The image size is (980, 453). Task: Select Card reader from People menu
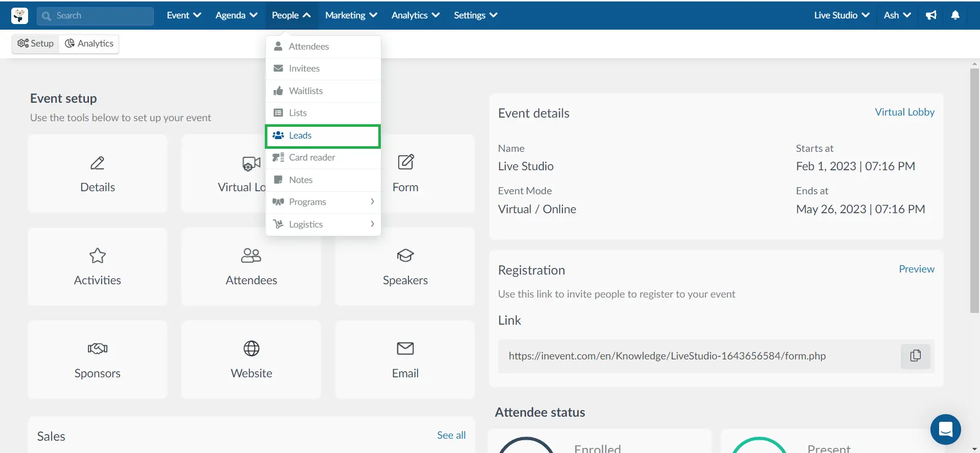323,157
